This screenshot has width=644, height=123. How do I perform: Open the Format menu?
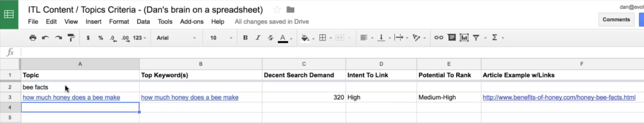pos(119,22)
